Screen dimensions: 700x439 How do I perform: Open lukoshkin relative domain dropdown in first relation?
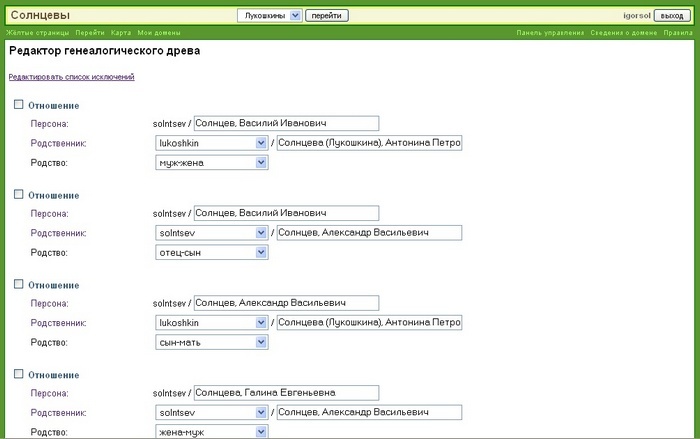[212, 143]
